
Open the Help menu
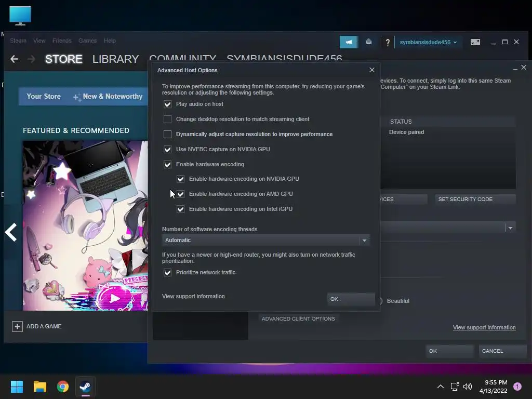[x=110, y=41]
